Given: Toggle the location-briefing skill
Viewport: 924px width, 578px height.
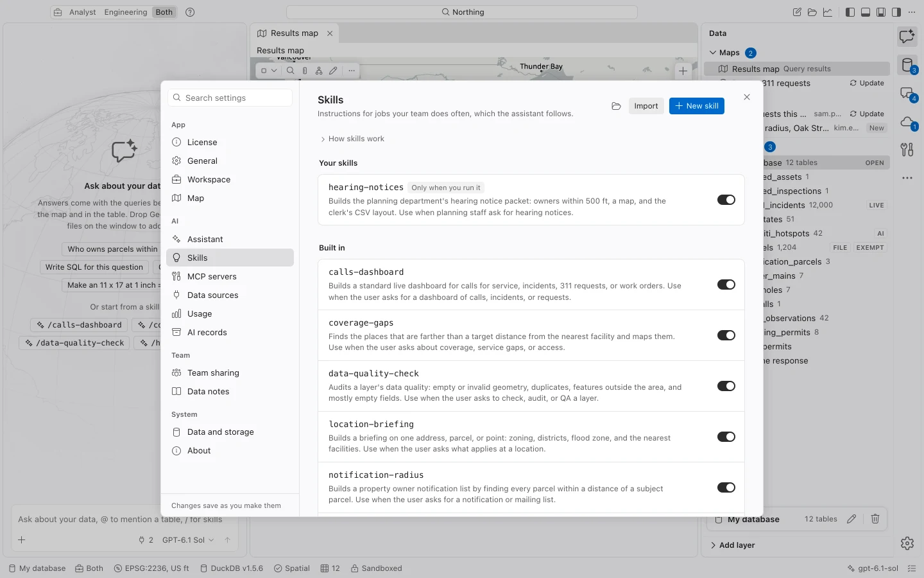Looking at the screenshot, I should (726, 437).
